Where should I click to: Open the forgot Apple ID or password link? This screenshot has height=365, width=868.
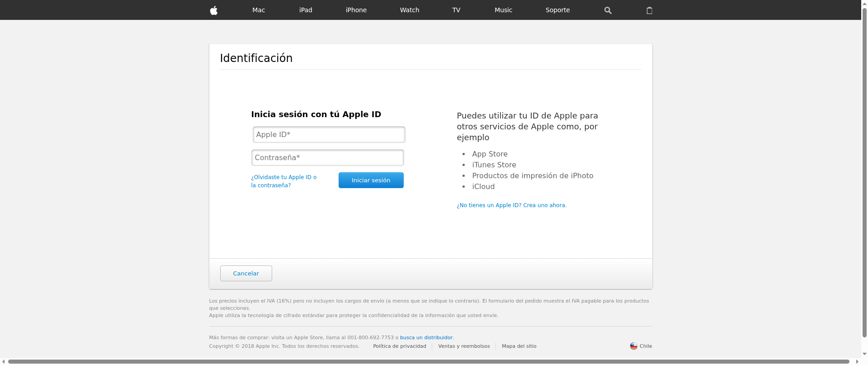pyautogui.click(x=284, y=181)
